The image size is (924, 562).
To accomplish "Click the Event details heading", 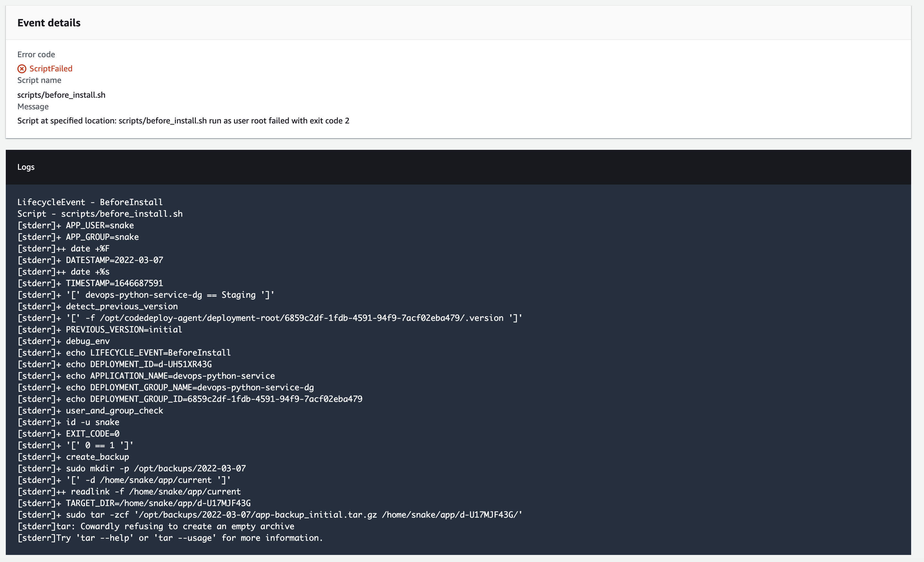I will point(49,23).
